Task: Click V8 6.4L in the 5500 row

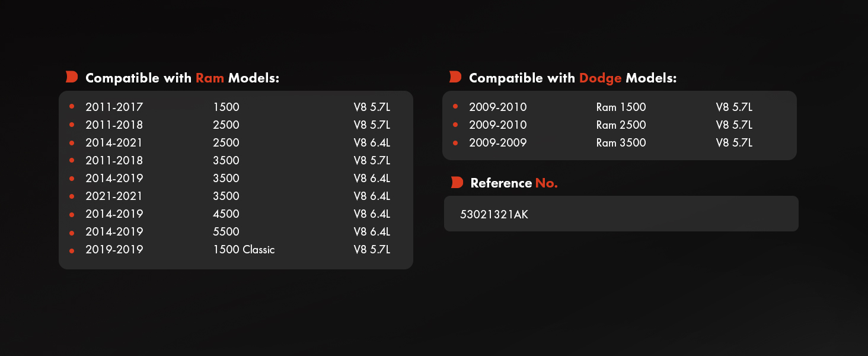Action: click(372, 232)
